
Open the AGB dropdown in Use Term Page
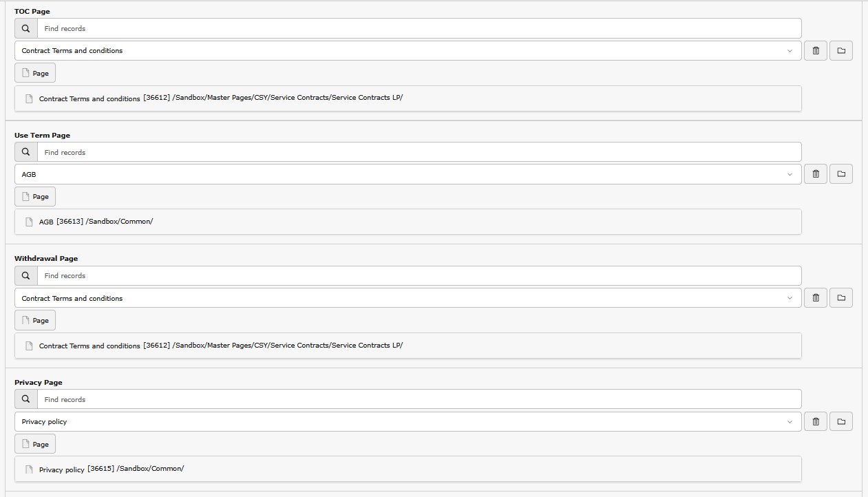coord(790,174)
